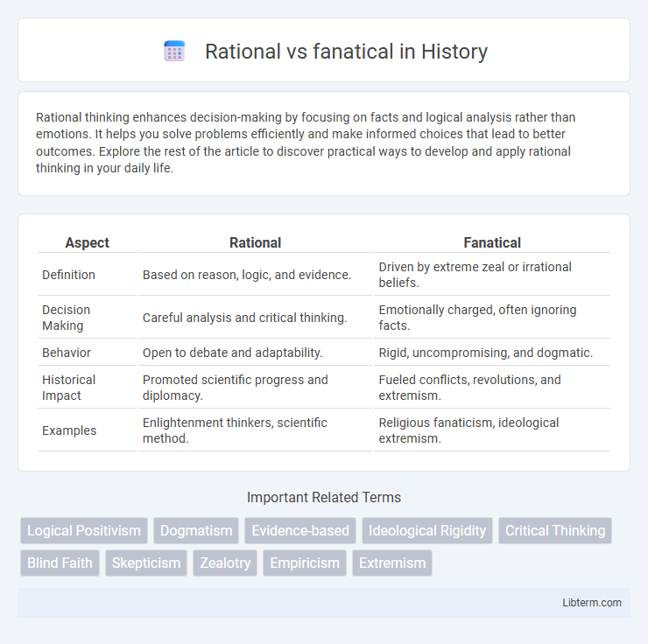Click 'Fueled conflicts, revolutions, and extremism.' cell

tap(492, 388)
